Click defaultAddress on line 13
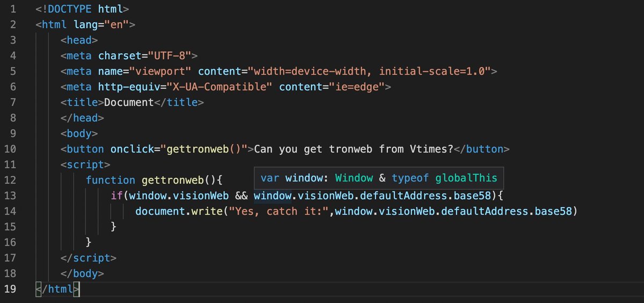The height and width of the screenshot is (303, 644). click(404, 196)
